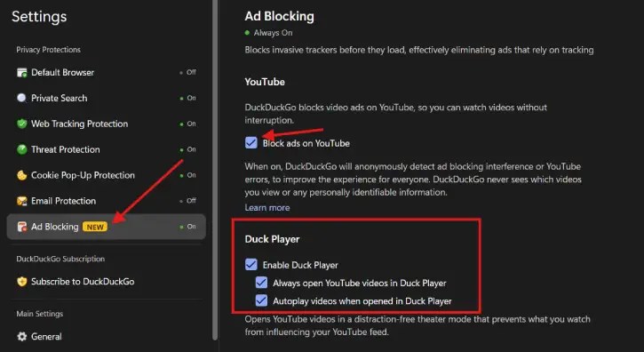This screenshot has width=644, height=352.
Task: Click the Ad Blocking sidebar icon
Action: click(x=22, y=227)
